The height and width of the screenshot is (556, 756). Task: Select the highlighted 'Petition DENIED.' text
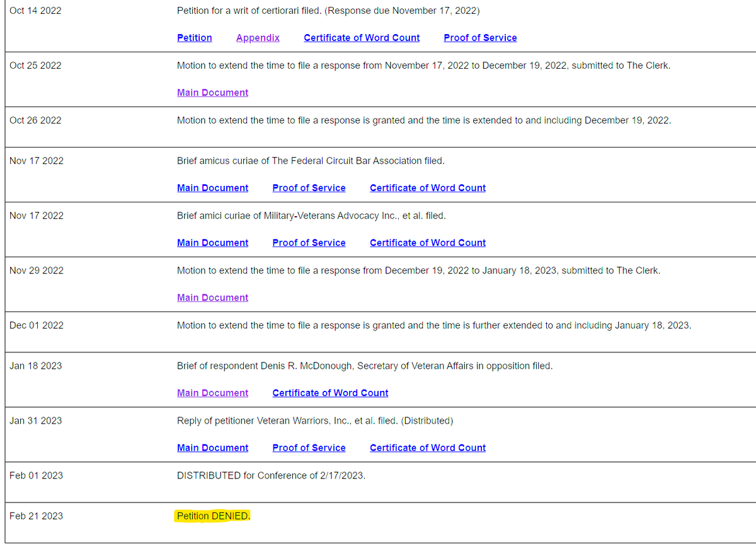pyautogui.click(x=213, y=516)
